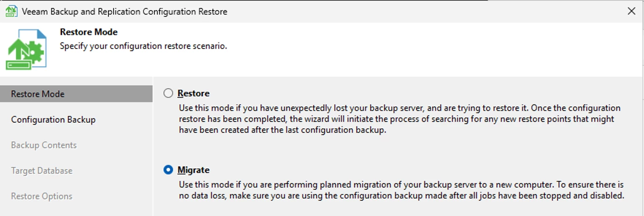Click the Veeam icon in the title bar
This screenshot has height=216, width=644.
[11, 11]
